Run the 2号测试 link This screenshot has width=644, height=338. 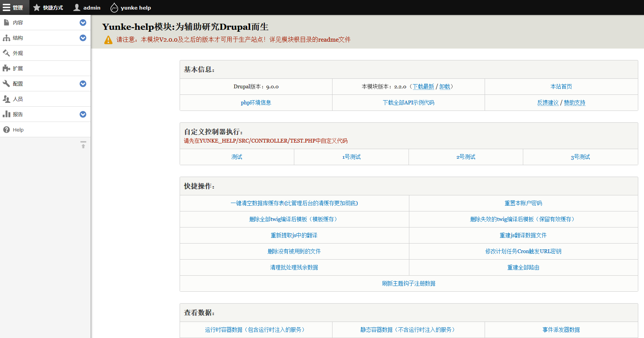(x=466, y=157)
